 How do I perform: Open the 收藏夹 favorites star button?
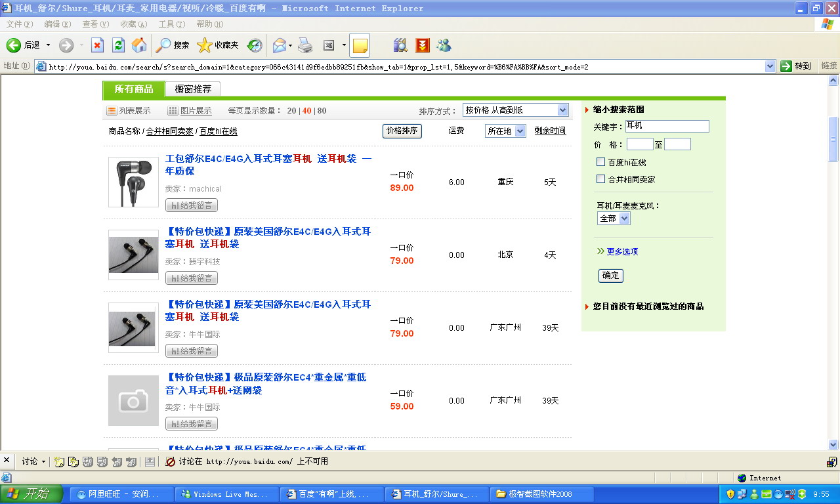pos(218,45)
